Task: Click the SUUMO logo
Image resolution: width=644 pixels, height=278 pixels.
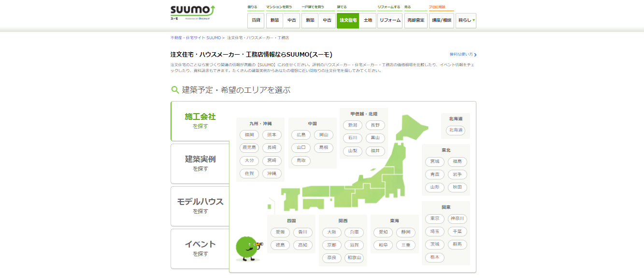Action: click(x=192, y=13)
